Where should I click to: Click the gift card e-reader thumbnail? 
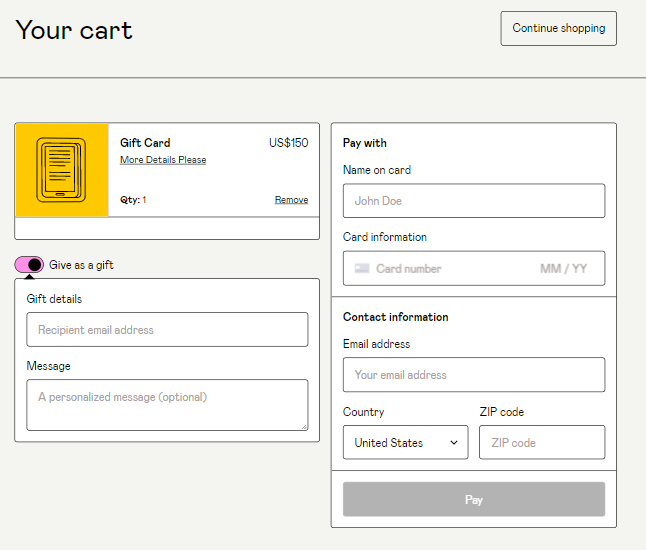(x=62, y=170)
